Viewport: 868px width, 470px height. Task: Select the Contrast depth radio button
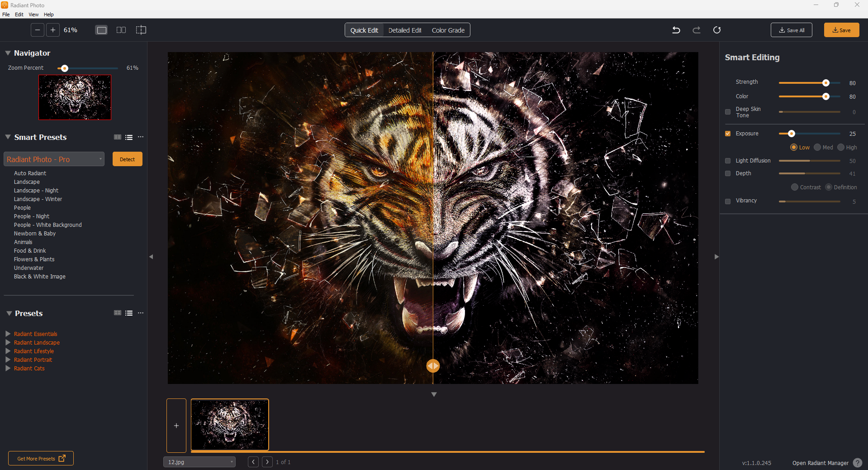[795, 187]
